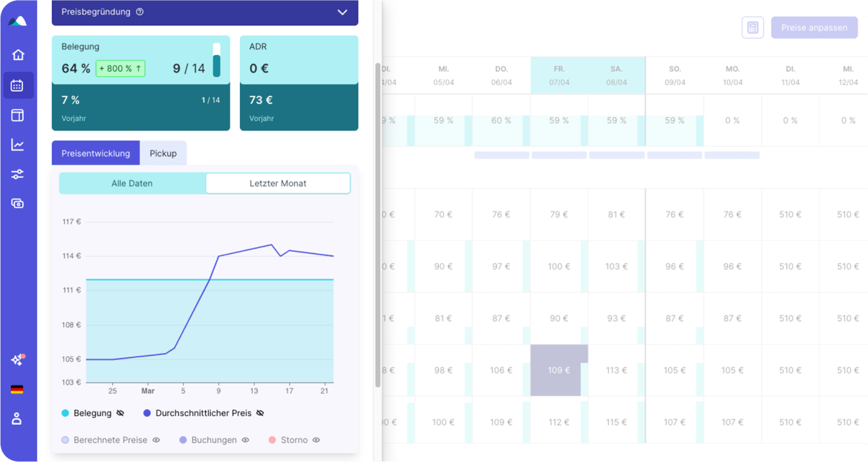Click the 73 € Vorjahr ADR value
Screen dimensions: 868x462
[261, 100]
